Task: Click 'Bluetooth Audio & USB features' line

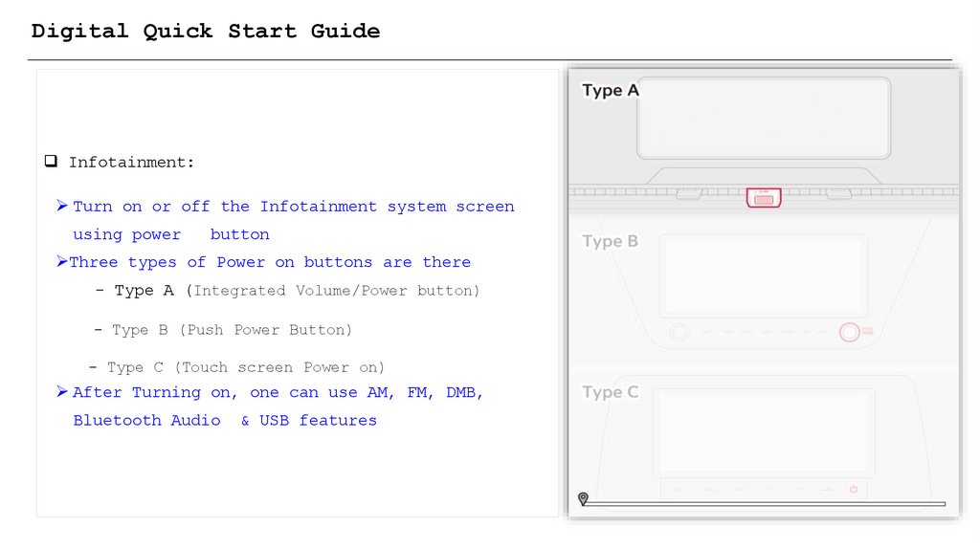Action: (225, 420)
